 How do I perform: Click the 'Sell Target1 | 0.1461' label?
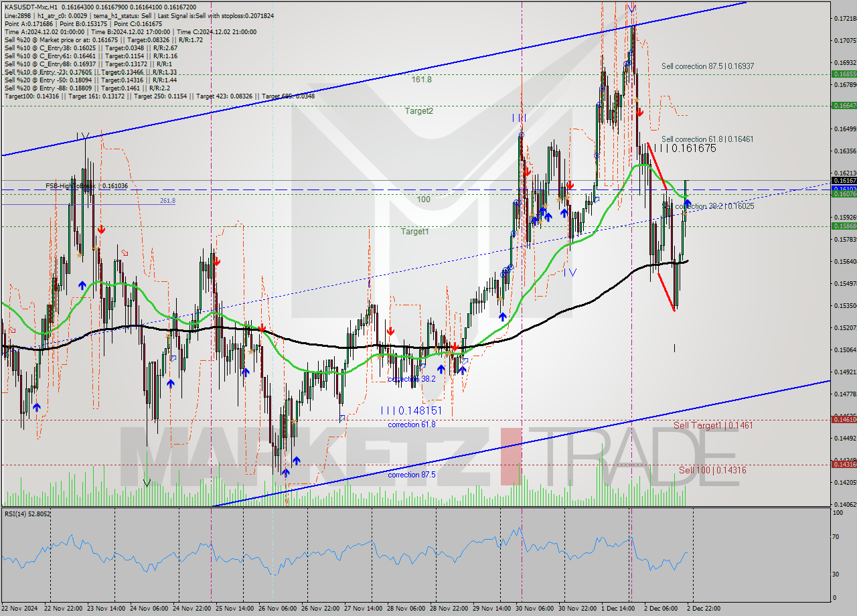click(x=713, y=425)
